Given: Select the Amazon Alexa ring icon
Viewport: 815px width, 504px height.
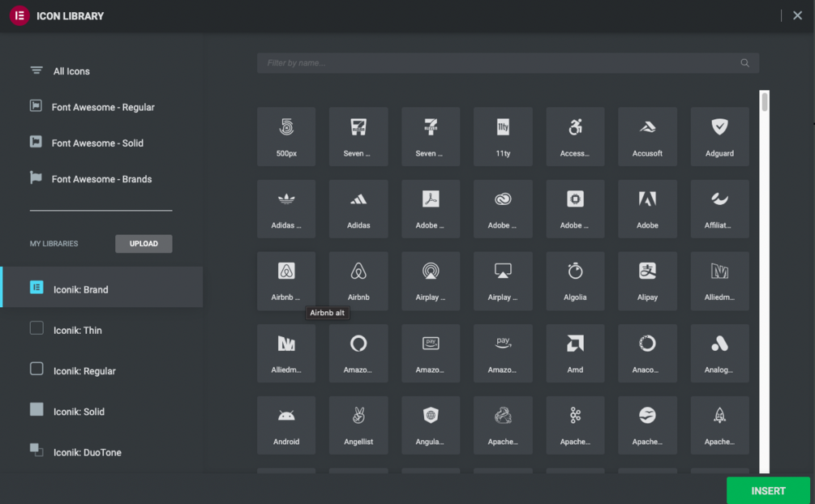Looking at the screenshot, I should 358,353.
